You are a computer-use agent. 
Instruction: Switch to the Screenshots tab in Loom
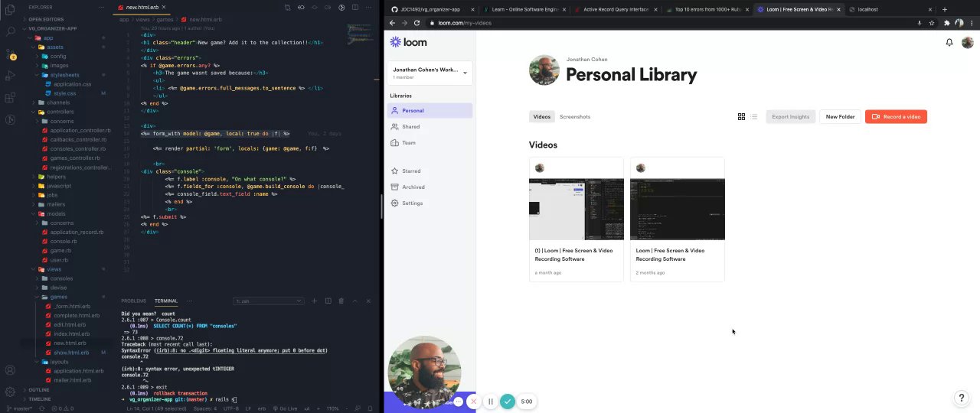coord(575,116)
